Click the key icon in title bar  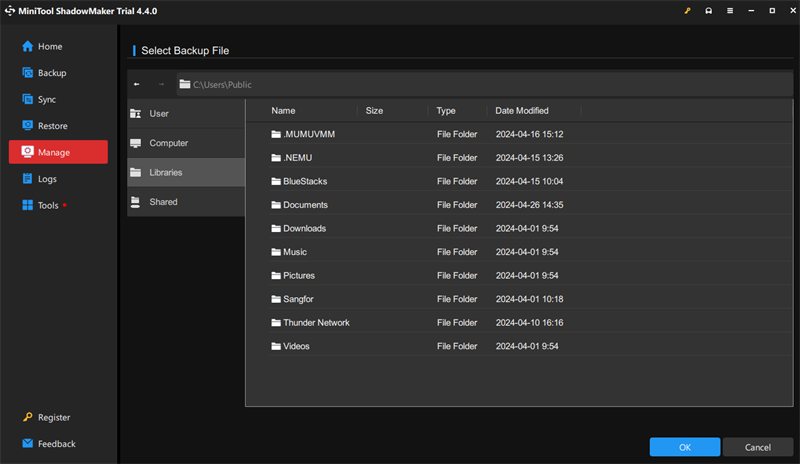(x=687, y=11)
